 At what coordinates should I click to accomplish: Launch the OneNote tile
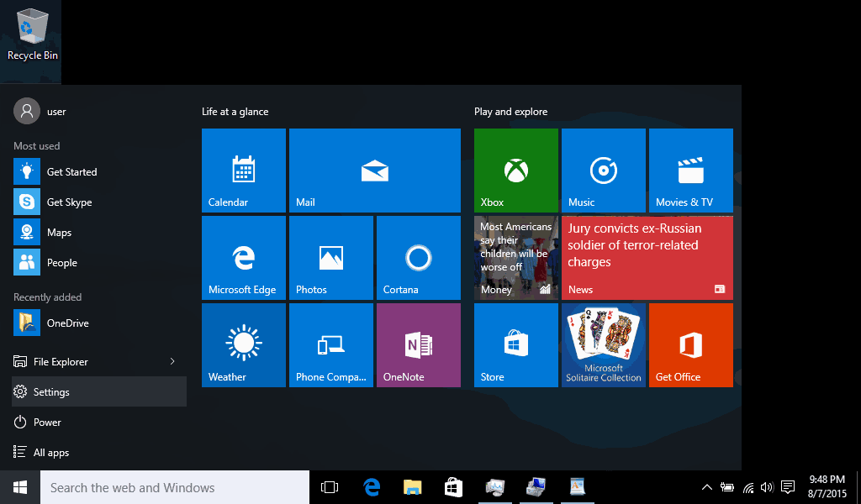419,345
